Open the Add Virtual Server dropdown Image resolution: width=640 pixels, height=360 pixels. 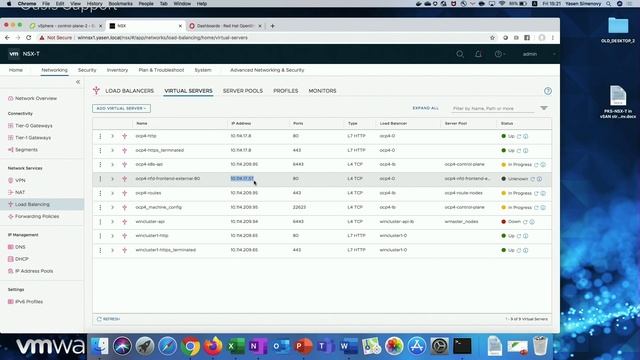pyautogui.click(x=121, y=108)
